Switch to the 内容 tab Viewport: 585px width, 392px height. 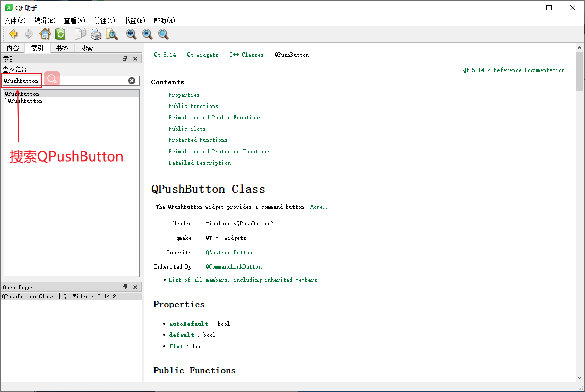[x=13, y=48]
